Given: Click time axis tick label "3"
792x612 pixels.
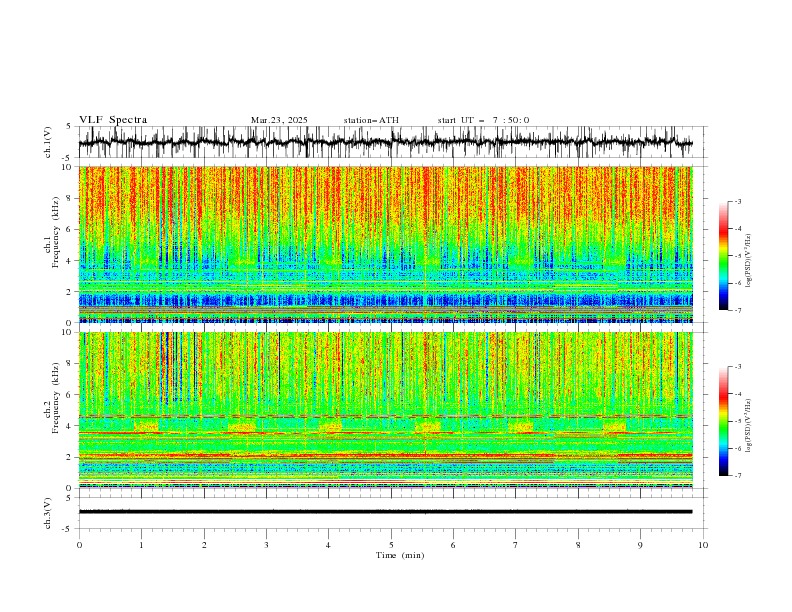Looking at the screenshot, I should pos(266,545).
